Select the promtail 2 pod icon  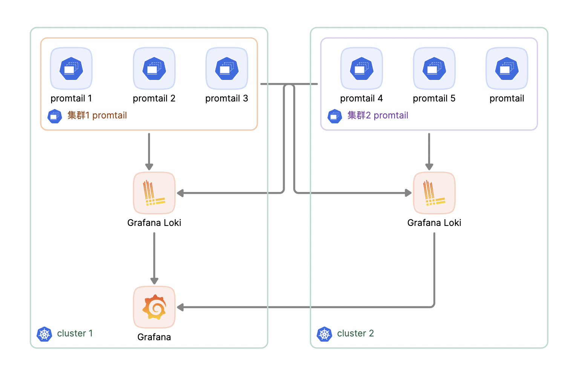(154, 68)
